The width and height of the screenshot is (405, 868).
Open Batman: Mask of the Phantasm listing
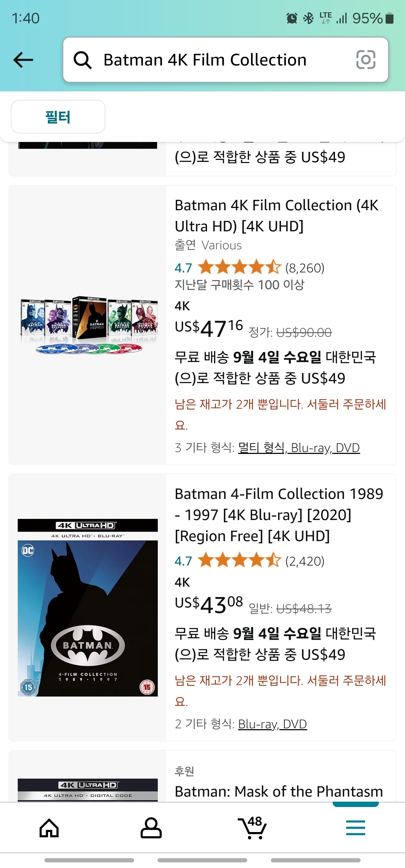(x=278, y=792)
